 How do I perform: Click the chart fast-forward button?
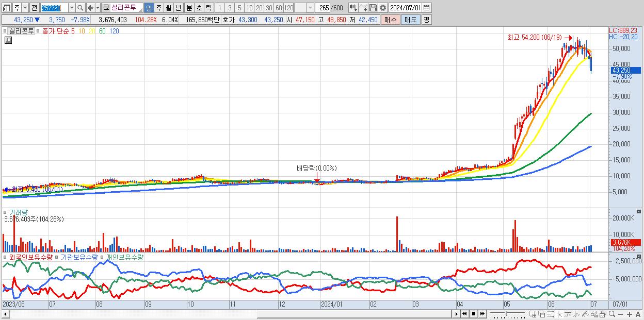pos(482,314)
